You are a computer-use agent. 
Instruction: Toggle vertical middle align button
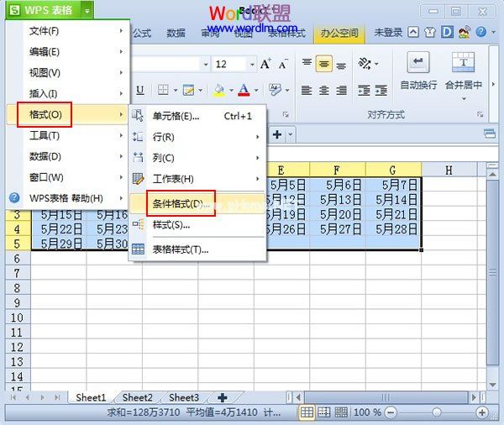pos(323,65)
